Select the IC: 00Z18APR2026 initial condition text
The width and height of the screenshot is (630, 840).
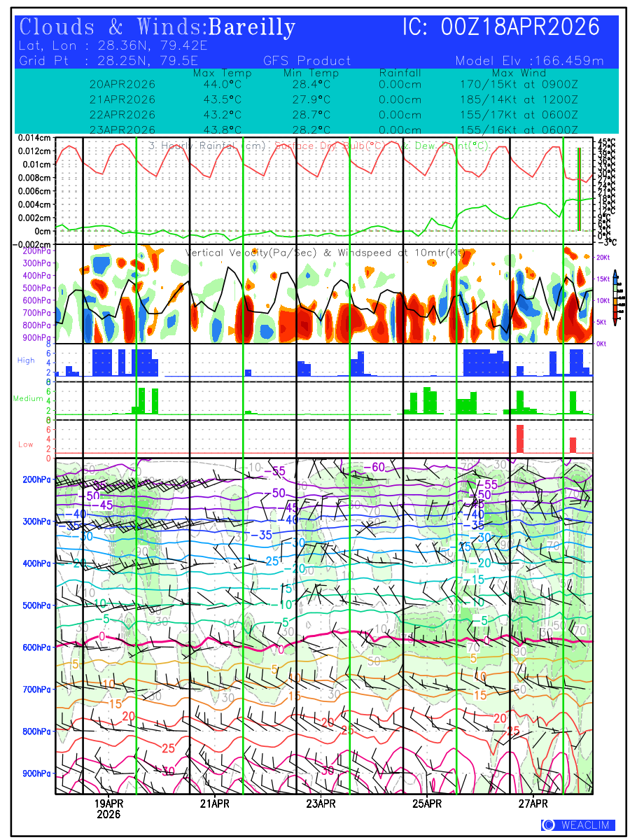pyautogui.click(x=501, y=28)
